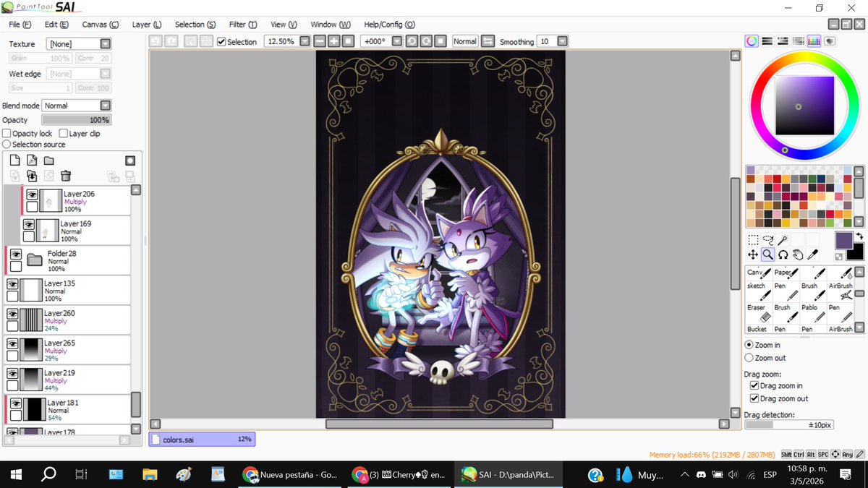Uncheck Drag zoom out checkbox
Viewport: 868px width, 488px height.
coord(754,398)
